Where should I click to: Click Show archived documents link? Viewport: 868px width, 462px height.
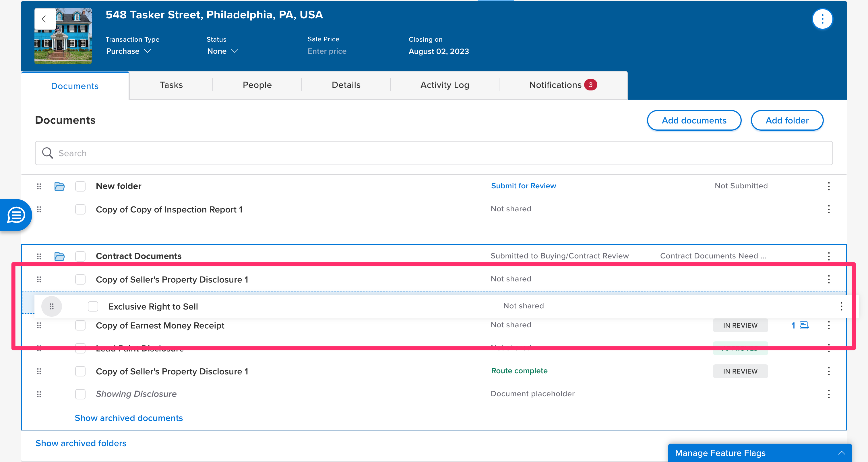click(x=129, y=418)
